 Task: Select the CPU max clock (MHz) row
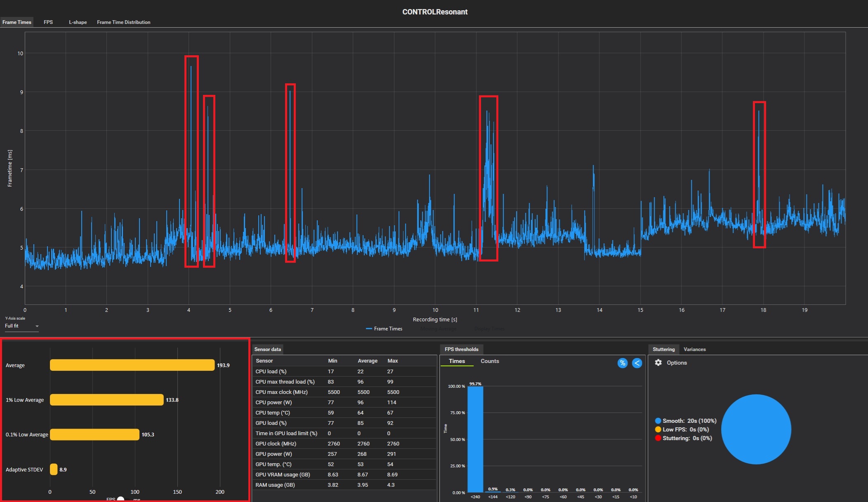click(344, 392)
